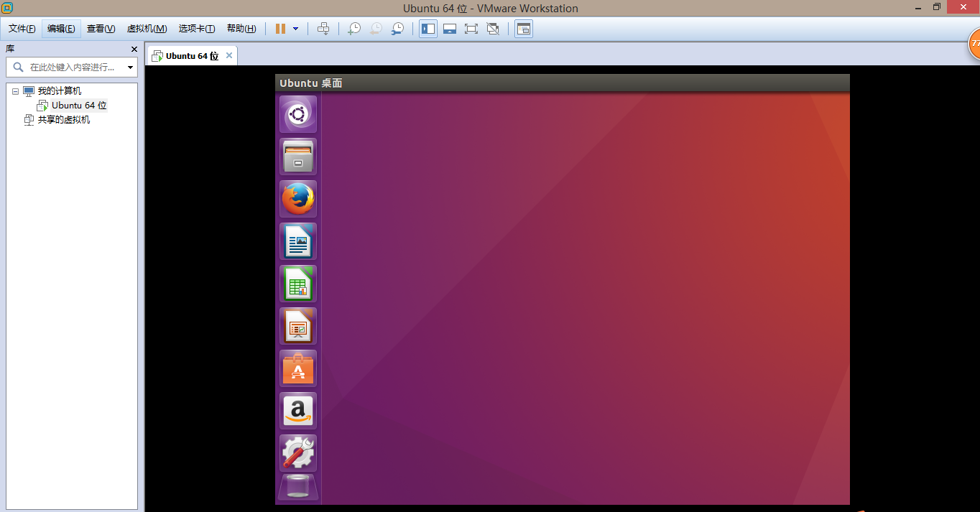Toggle the library sidebar view
The height and width of the screenshot is (512, 980).
click(x=428, y=29)
